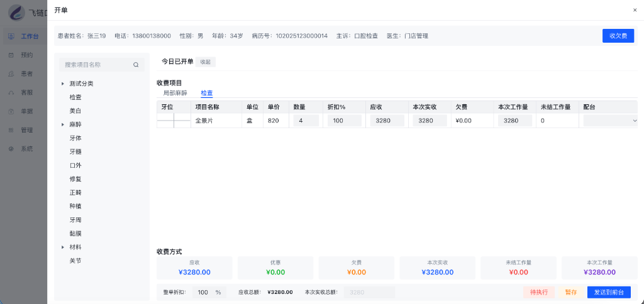This screenshot has height=304, width=644.
Task: Click the 系统 sidebar icon
Action: tap(11, 148)
